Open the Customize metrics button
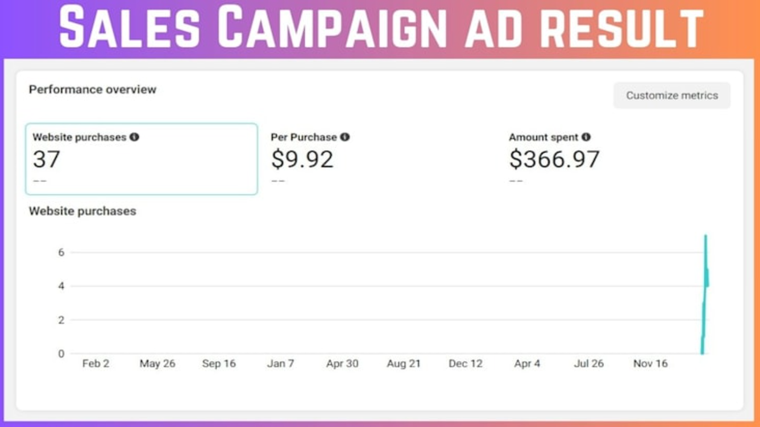The height and width of the screenshot is (427, 760). [672, 96]
